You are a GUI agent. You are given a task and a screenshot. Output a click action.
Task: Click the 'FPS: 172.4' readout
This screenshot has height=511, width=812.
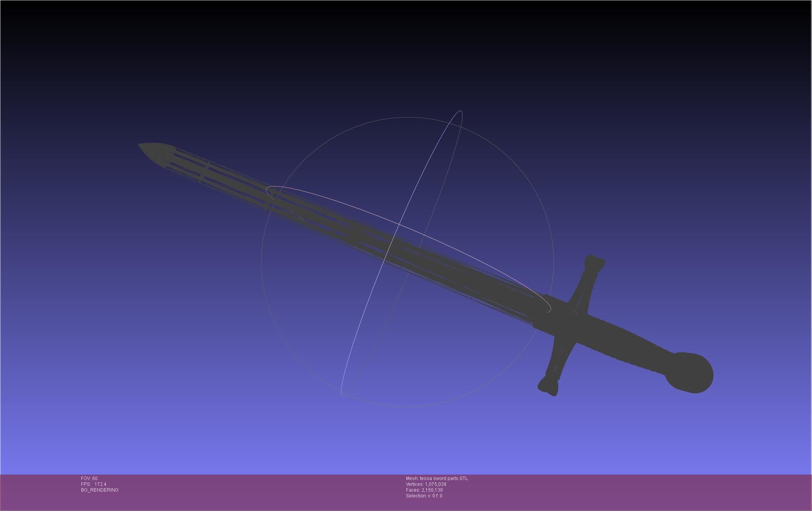pos(93,484)
